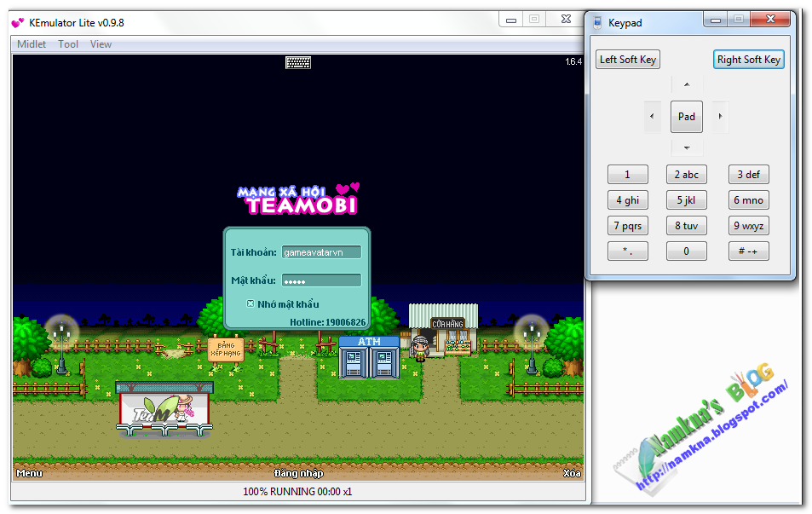This screenshot has width=812, height=514.
Task: Click keypad button 1
Action: point(628,175)
